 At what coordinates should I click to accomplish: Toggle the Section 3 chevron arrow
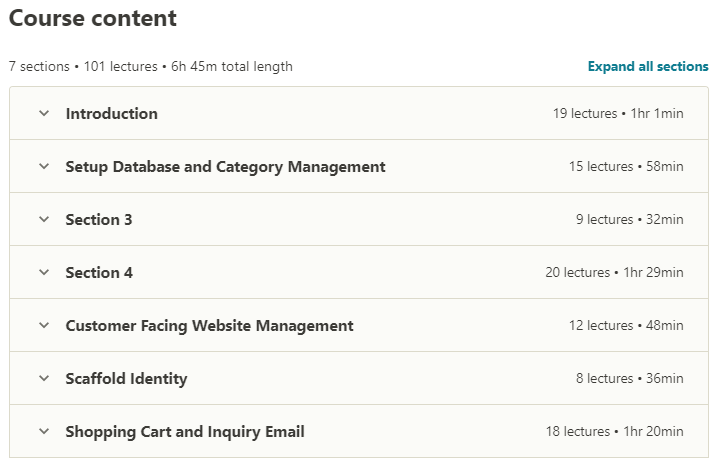coord(44,219)
